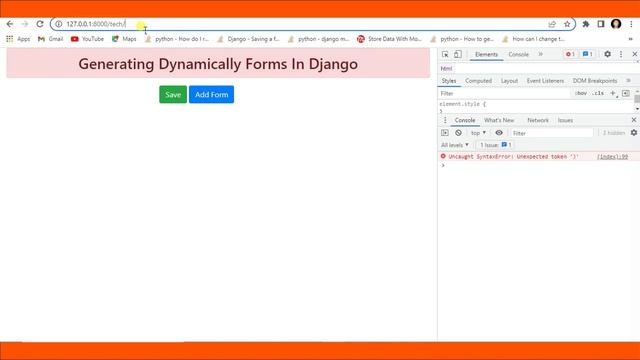Click the green Save button
The image size is (640, 360).
coord(173,94)
